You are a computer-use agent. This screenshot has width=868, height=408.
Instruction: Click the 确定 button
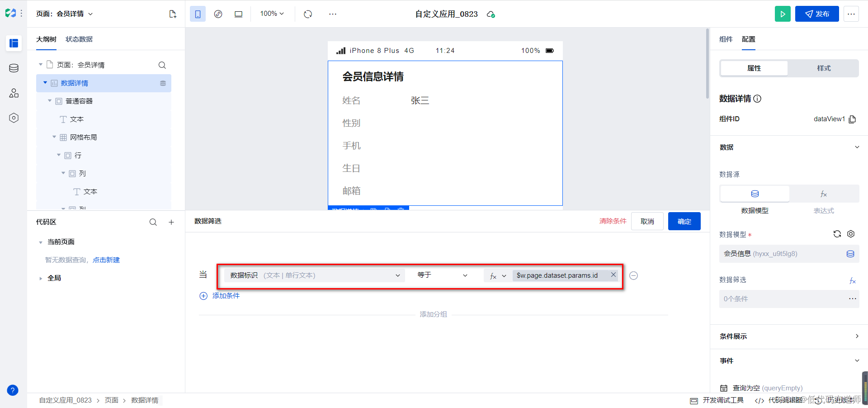click(684, 221)
